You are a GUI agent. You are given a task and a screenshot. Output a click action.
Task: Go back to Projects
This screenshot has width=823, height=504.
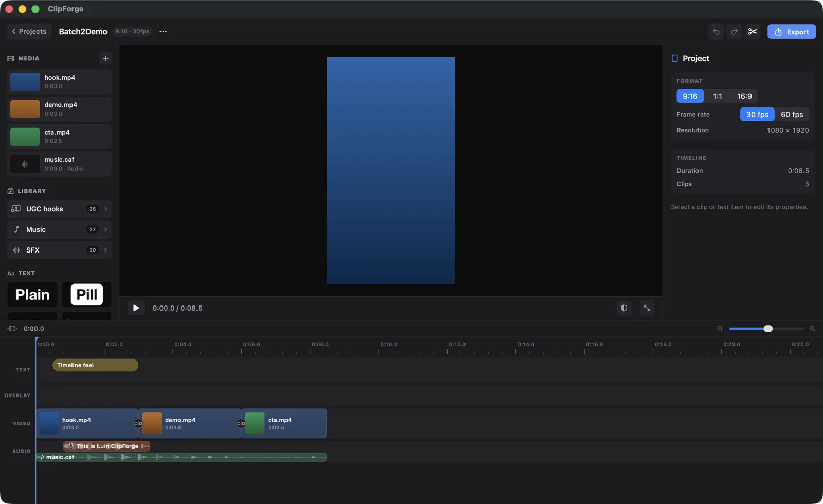[x=29, y=31]
